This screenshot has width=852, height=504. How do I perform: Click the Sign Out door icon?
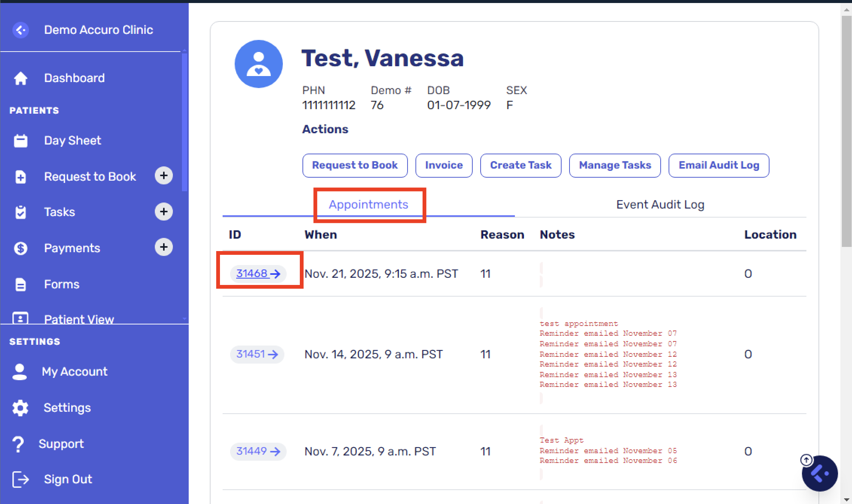(20, 479)
